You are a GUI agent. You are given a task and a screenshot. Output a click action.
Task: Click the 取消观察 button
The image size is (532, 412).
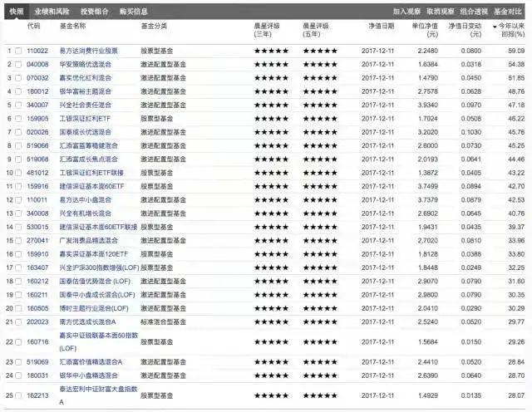point(441,12)
